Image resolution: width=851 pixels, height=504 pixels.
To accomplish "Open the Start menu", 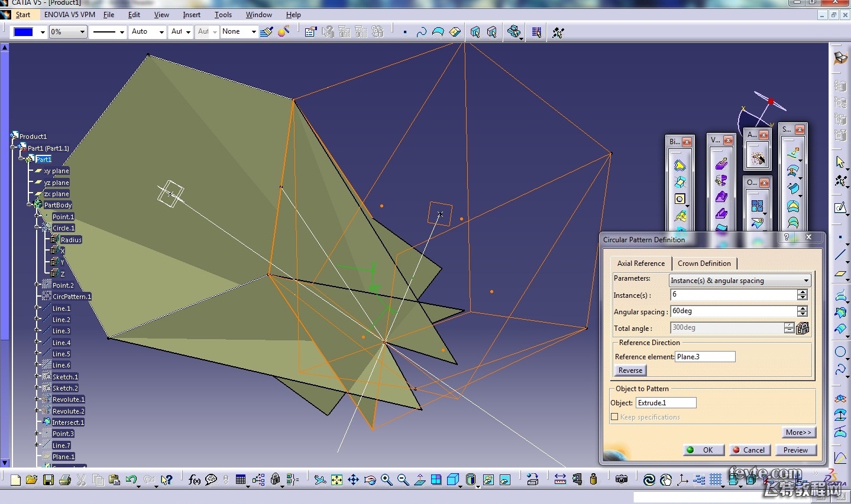I will pos(23,15).
